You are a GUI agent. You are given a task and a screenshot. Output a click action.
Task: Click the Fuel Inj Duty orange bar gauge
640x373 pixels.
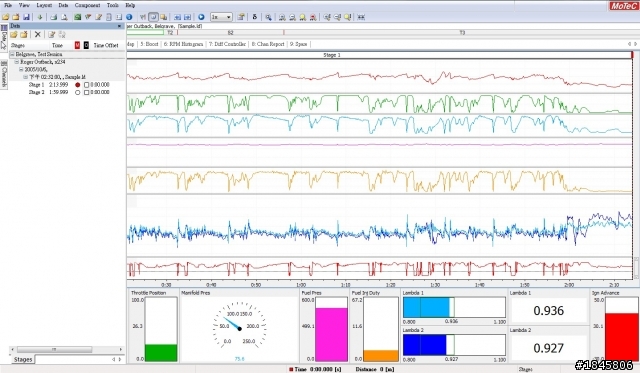380,329
